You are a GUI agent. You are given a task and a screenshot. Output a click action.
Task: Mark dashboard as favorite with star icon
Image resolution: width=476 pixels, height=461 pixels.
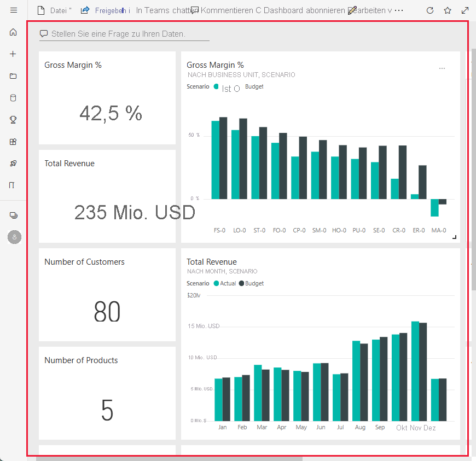point(448,10)
